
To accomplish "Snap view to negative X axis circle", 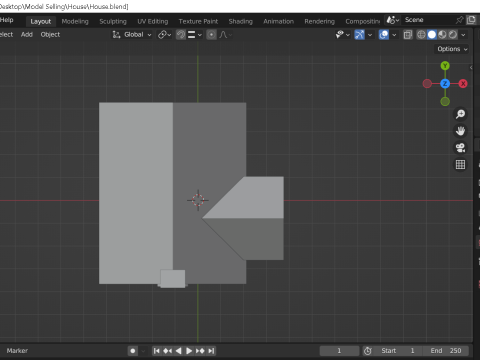I will (427, 84).
